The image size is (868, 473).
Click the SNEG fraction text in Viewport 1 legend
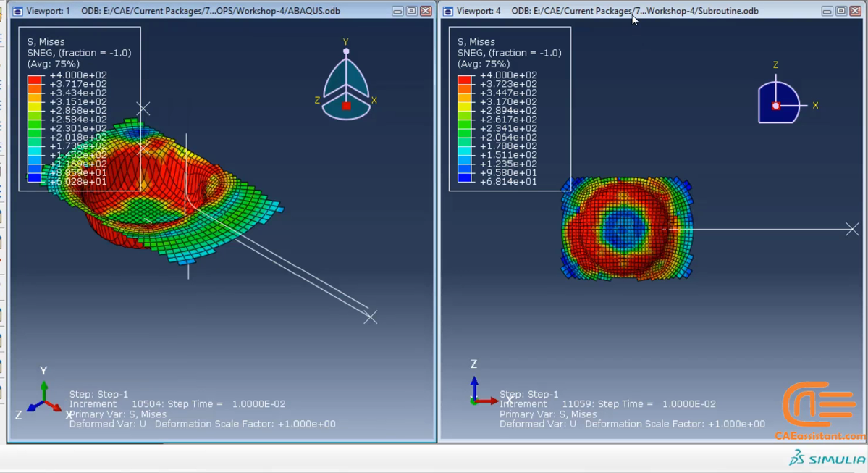(x=79, y=53)
